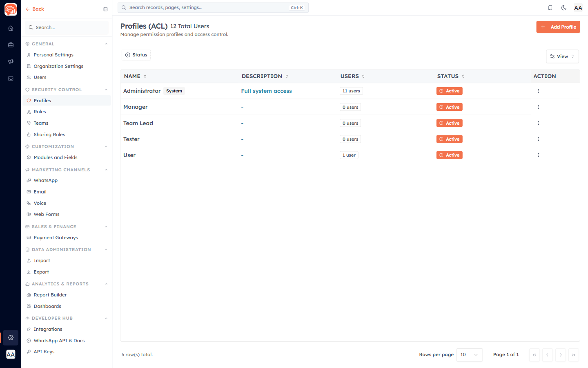Click the bookmark icon in the top bar

click(550, 8)
